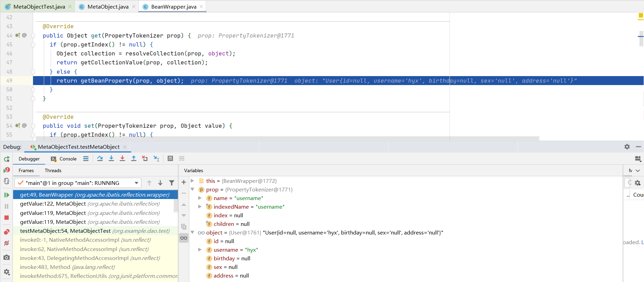Image resolution: width=644 pixels, height=282 pixels.
Task: Show execution point icon
Action: click(x=86, y=158)
